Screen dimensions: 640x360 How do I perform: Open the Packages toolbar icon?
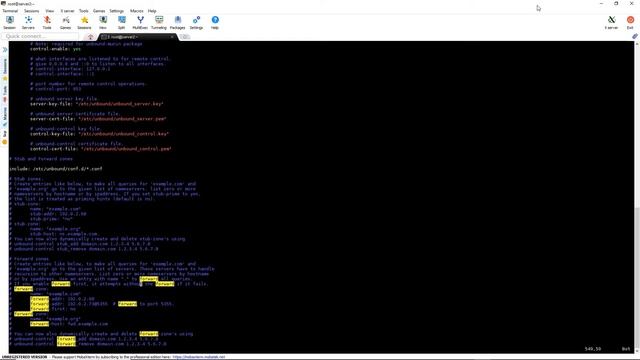(x=178, y=22)
